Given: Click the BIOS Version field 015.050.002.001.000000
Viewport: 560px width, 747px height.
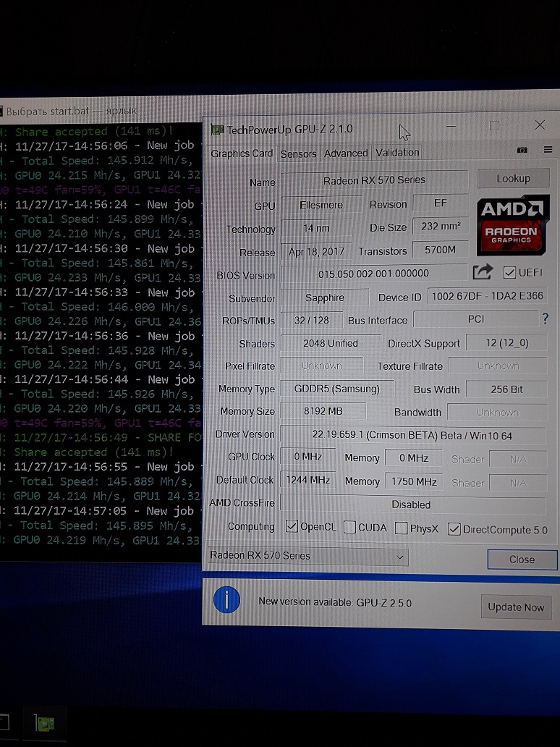Looking at the screenshot, I should 374,274.
